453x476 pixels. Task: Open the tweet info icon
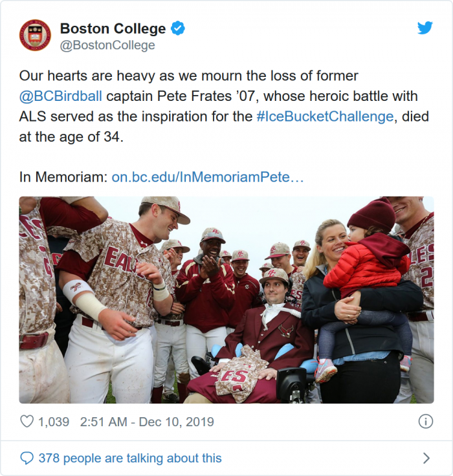pos(425,422)
